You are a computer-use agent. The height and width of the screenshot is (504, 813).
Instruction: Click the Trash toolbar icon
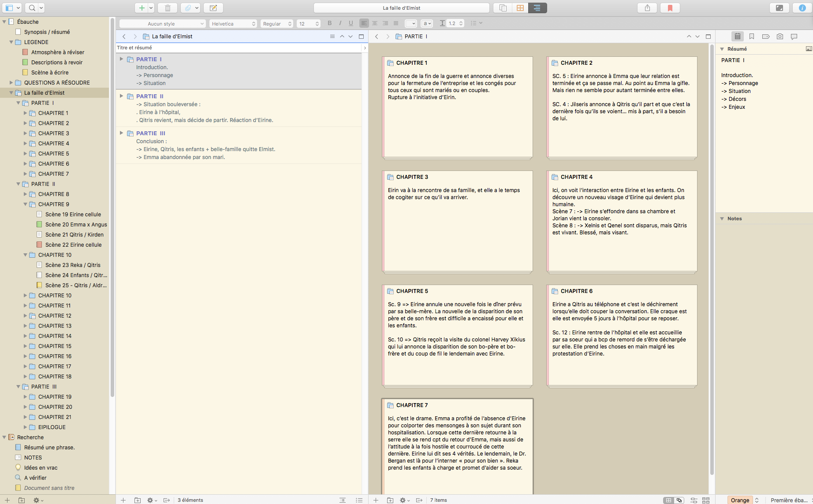pos(168,8)
